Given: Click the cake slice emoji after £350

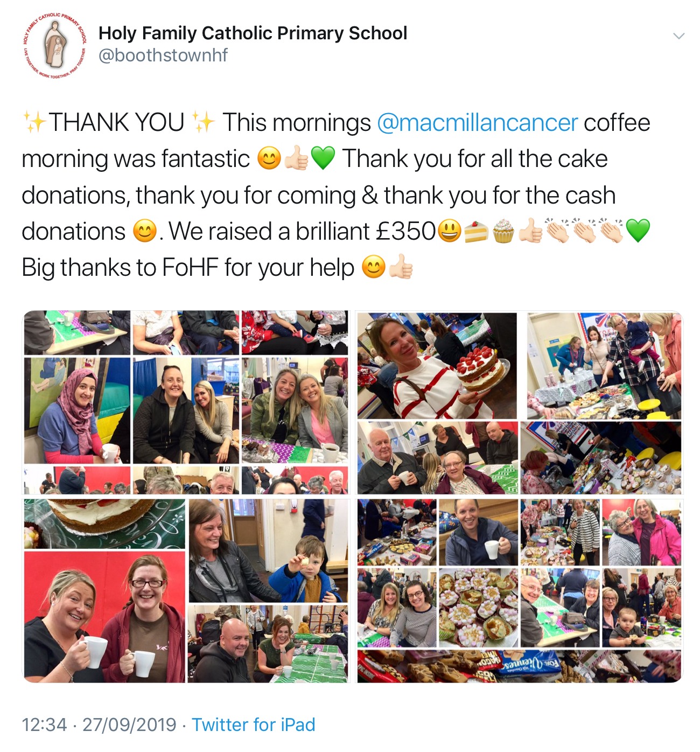Looking at the screenshot, I should pos(476,231).
